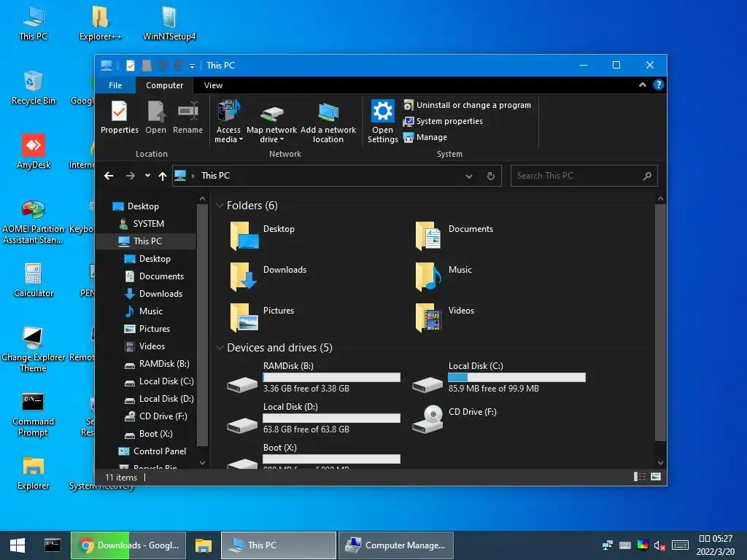Switch to Details view in status bar
This screenshot has height=560, width=747.
pyautogui.click(x=639, y=477)
